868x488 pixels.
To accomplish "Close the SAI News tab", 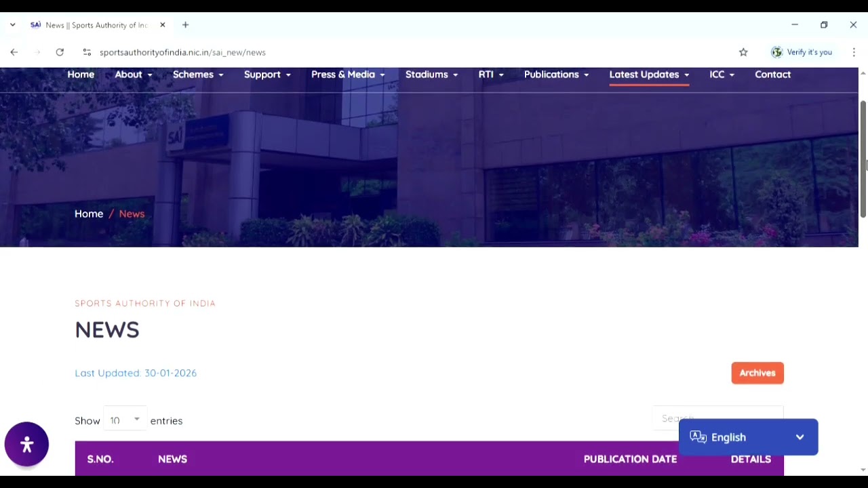I will (163, 25).
